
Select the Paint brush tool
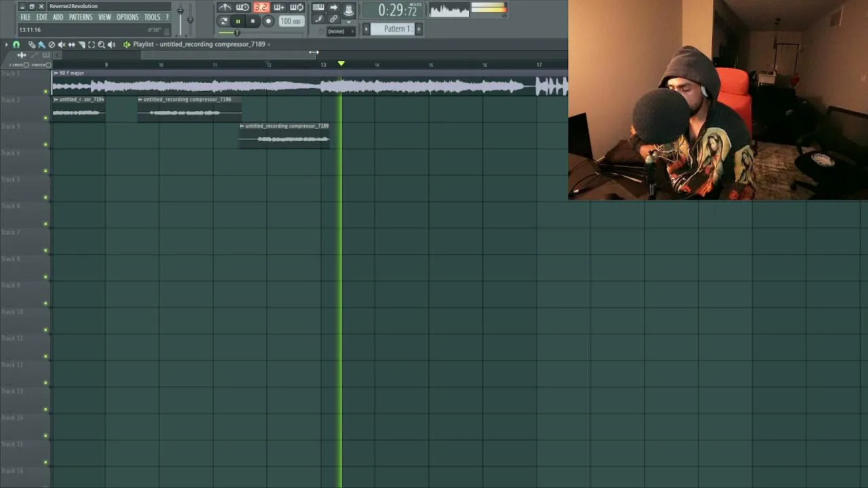41,45
